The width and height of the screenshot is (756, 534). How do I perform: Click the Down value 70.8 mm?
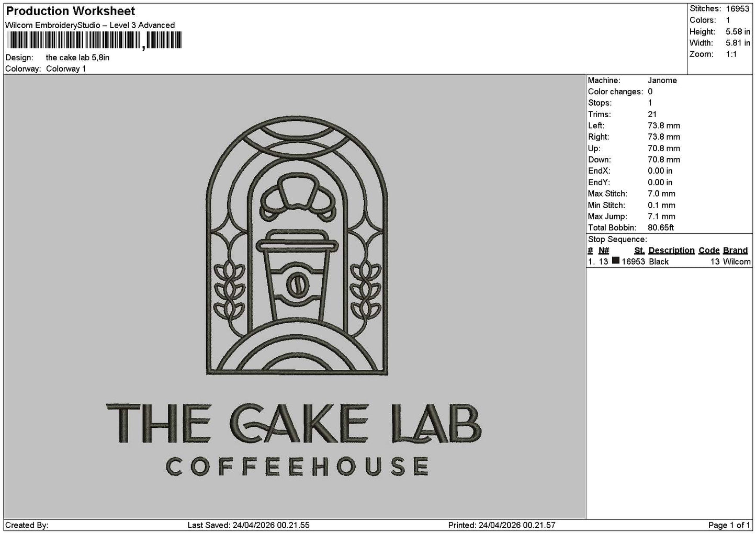664,160
